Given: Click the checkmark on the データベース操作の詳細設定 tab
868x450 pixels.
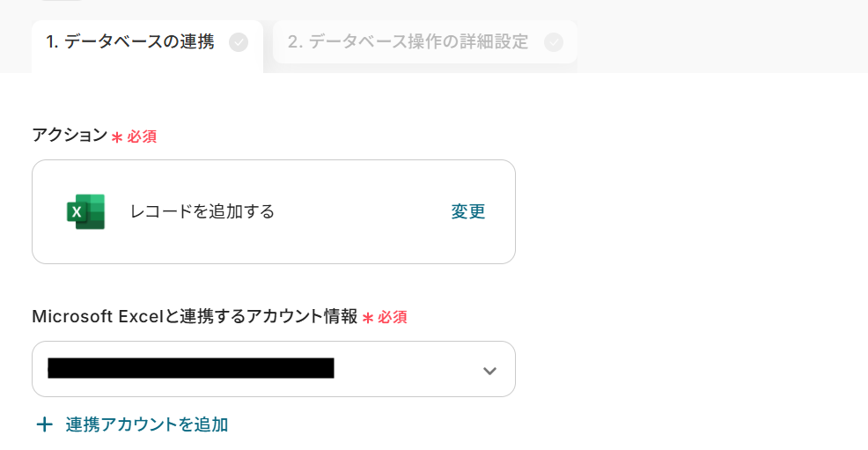Looking at the screenshot, I should [553, 42].
